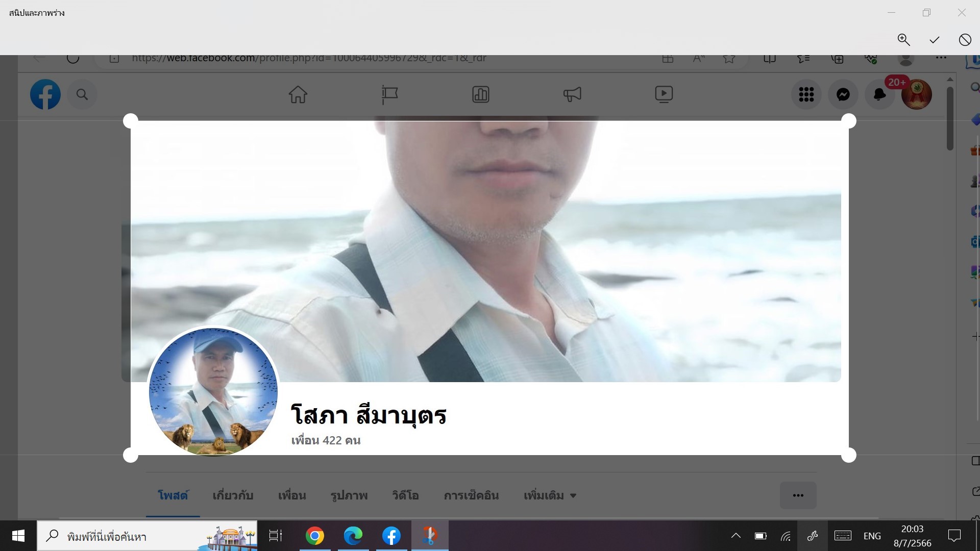980x551 pixels.
Task: Open the Facebook nine-dot menu grid
Action: (x=806, y=94)
